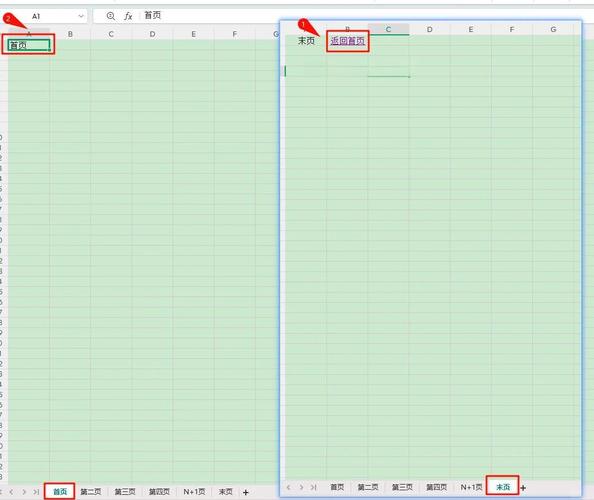The image size is (594, 500).
Task: Select column F header in right window
Action: click(x=512, y=29)
